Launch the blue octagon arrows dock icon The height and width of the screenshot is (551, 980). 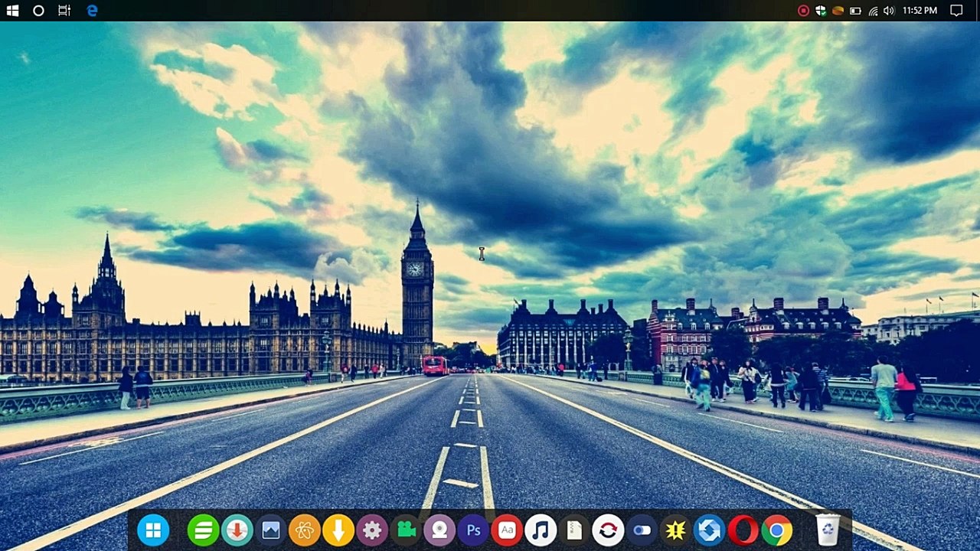(x=709, y=530)
